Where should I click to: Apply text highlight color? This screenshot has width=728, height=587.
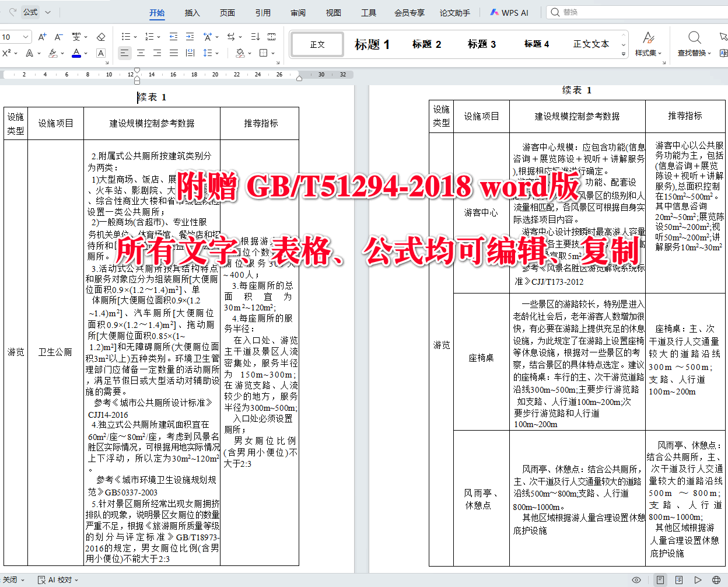[x=53, y=53]
